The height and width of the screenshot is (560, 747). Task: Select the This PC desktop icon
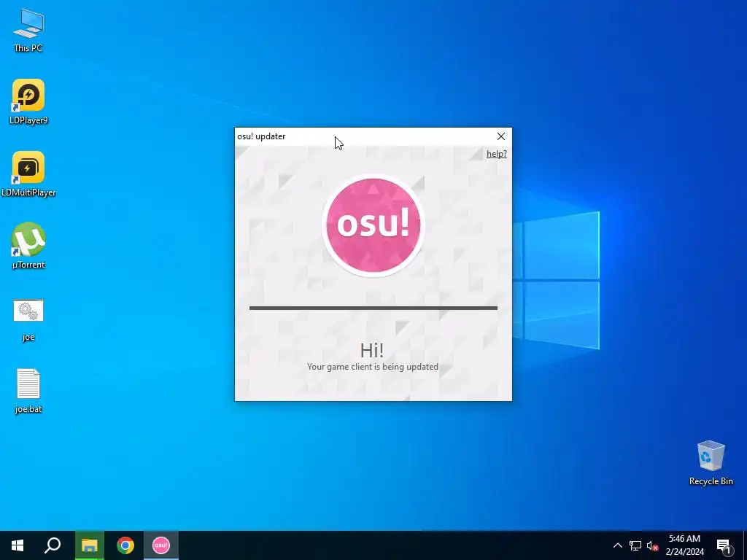[28, 31]
